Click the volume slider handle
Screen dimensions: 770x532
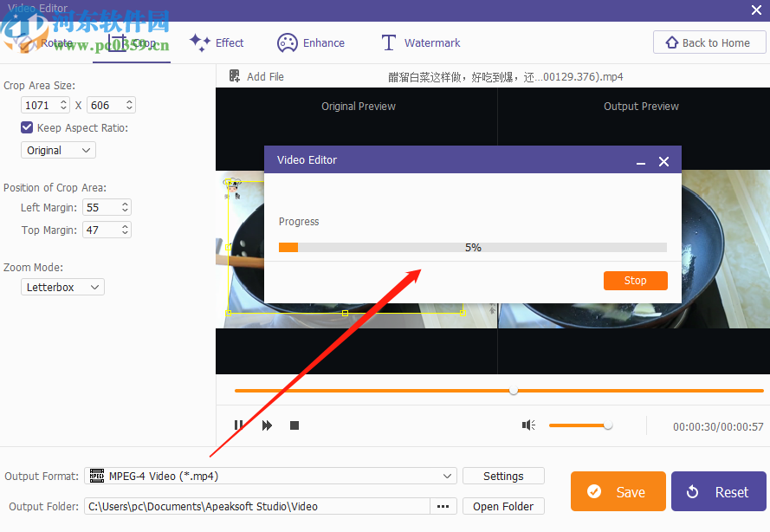point(608,425)
